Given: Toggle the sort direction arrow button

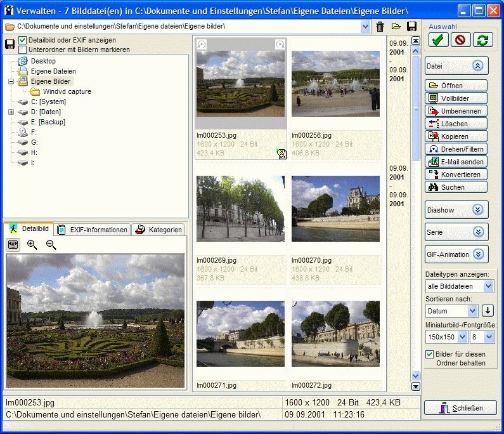Looking at the screenshot, I should 488,311.
